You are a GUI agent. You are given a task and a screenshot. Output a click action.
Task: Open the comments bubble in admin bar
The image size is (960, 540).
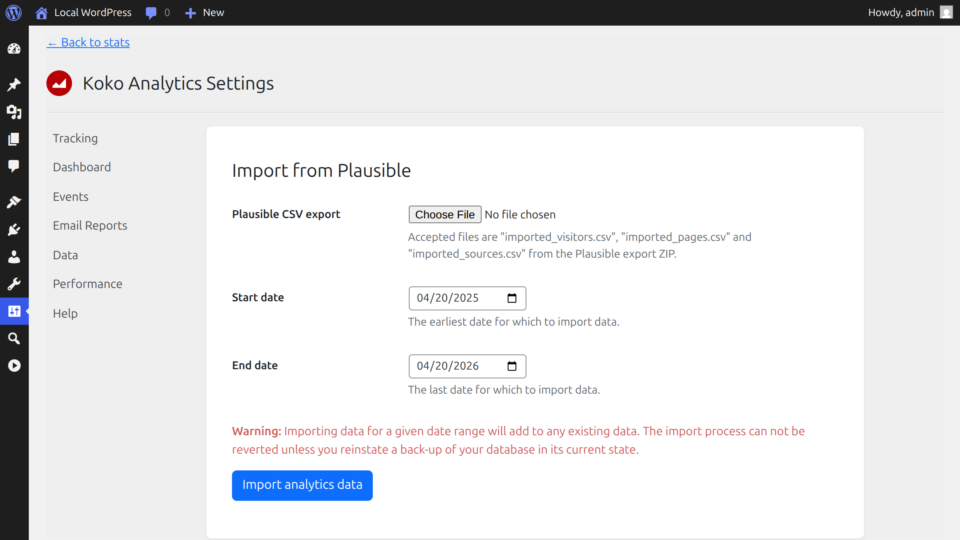click(151, 13)
